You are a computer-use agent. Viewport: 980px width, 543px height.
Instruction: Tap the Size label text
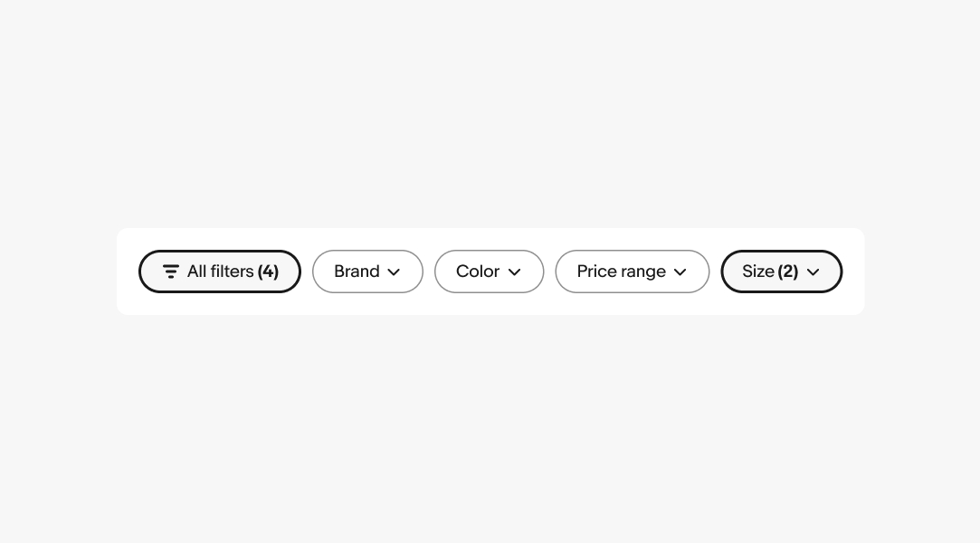(758, 271)
